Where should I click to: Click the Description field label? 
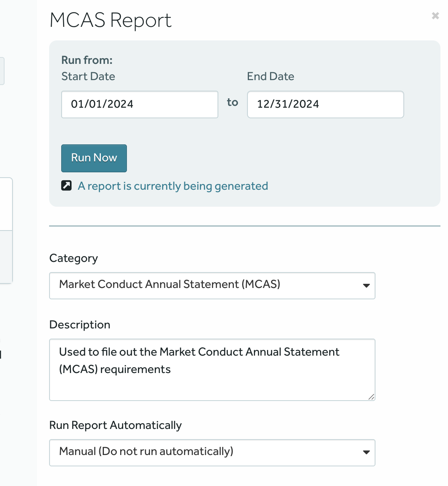point(80,325)
